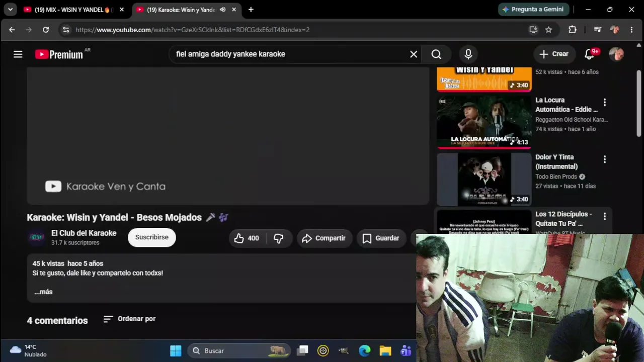Viewport: 644px width, 362px height.
Task: Open the tab search dropdown arrow
Action: coord(10,9)
